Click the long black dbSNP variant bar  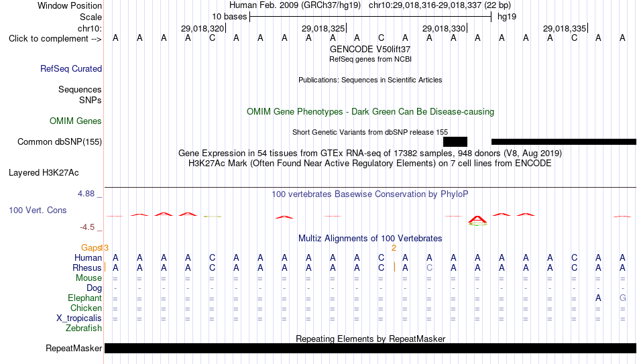pos(564,142)
